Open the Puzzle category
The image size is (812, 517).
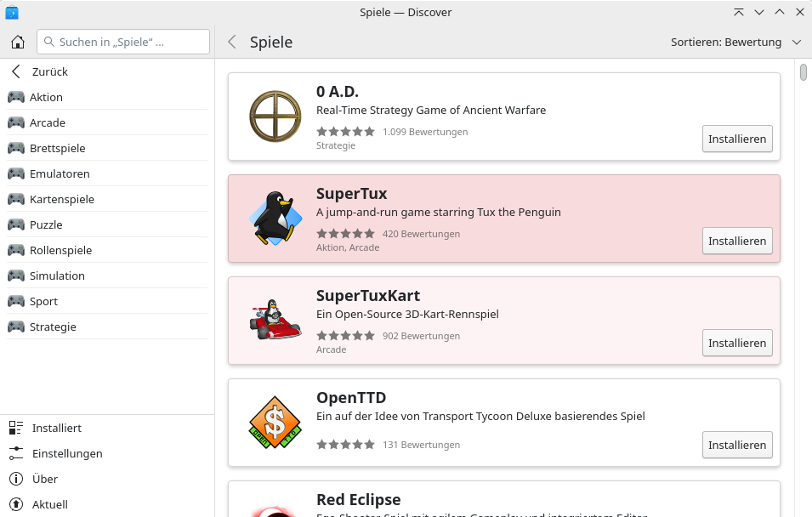pyautogui.click(x=107, y=224)
